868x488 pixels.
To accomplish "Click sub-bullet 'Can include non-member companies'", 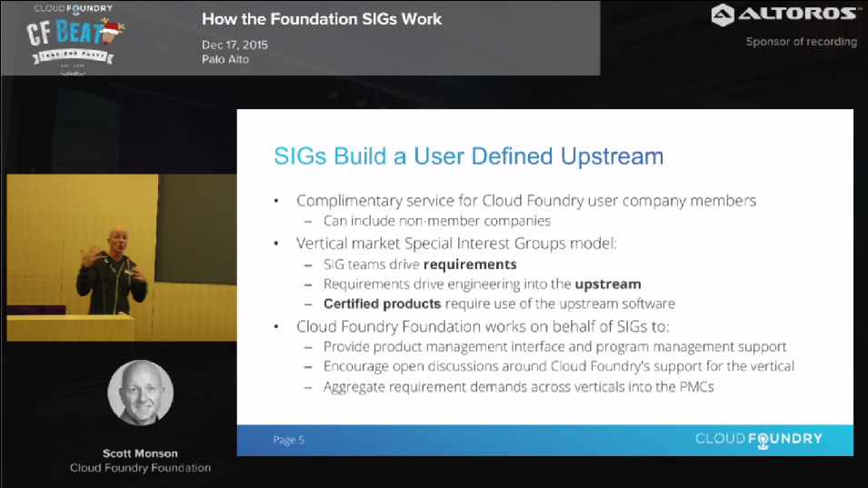I will click(437, 221).
